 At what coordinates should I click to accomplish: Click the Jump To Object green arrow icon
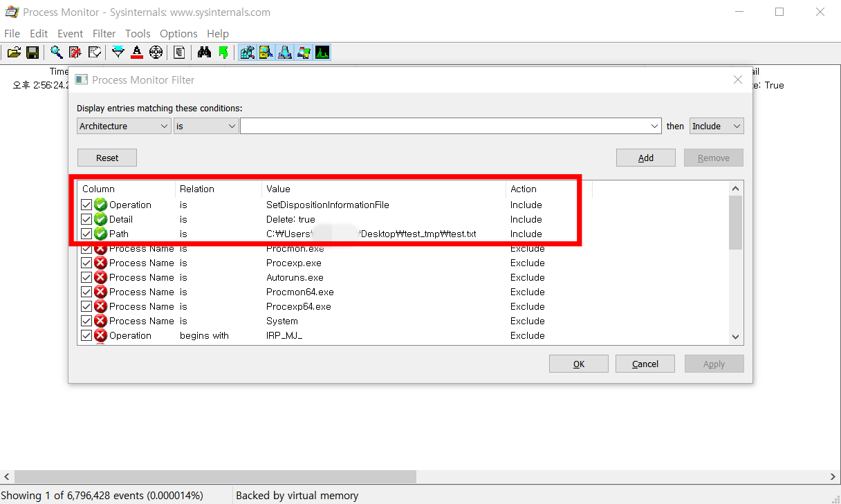point(223,52)
